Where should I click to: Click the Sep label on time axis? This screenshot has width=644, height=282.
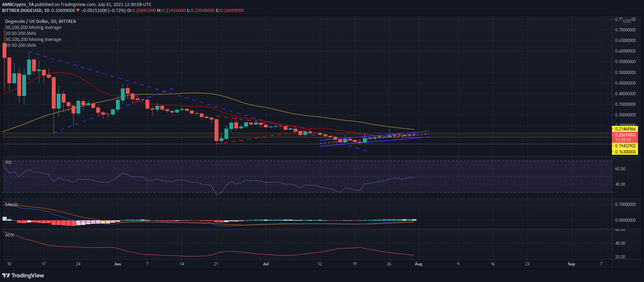coord(571,264)
